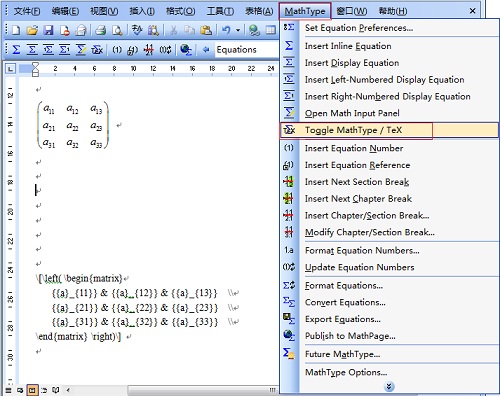Choose Update Equation Numbers menu entry

pos(389,267)
